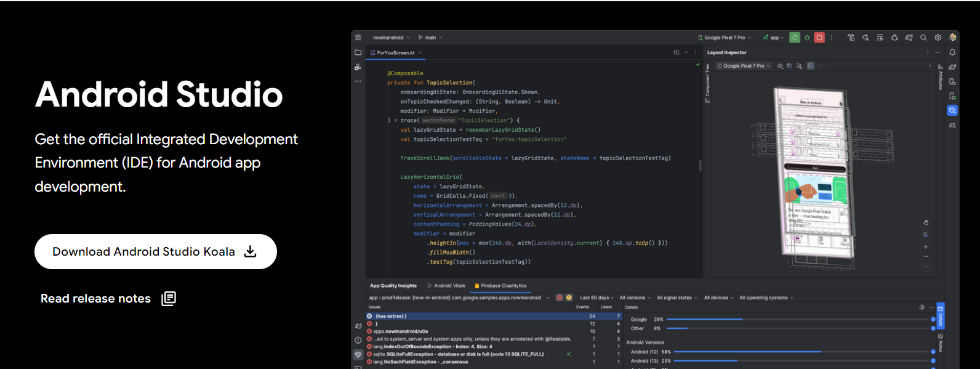This screenshot has height=369, width=980.
Task: Open the main branch dropdown
Action: click(430, 38)
